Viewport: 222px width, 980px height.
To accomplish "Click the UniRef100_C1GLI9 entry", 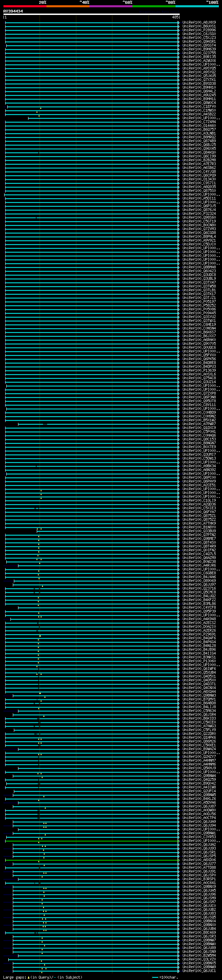I will [199, 501].
